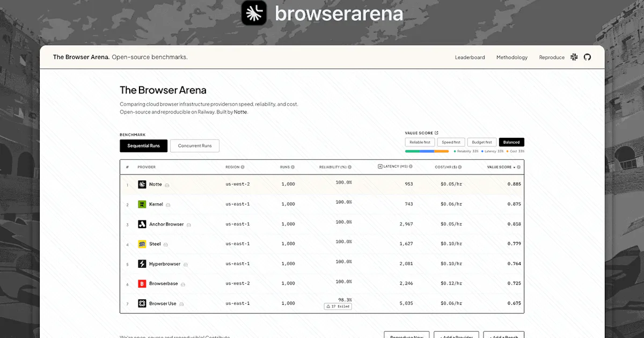Click latency value 5,035

click(406, 304)
